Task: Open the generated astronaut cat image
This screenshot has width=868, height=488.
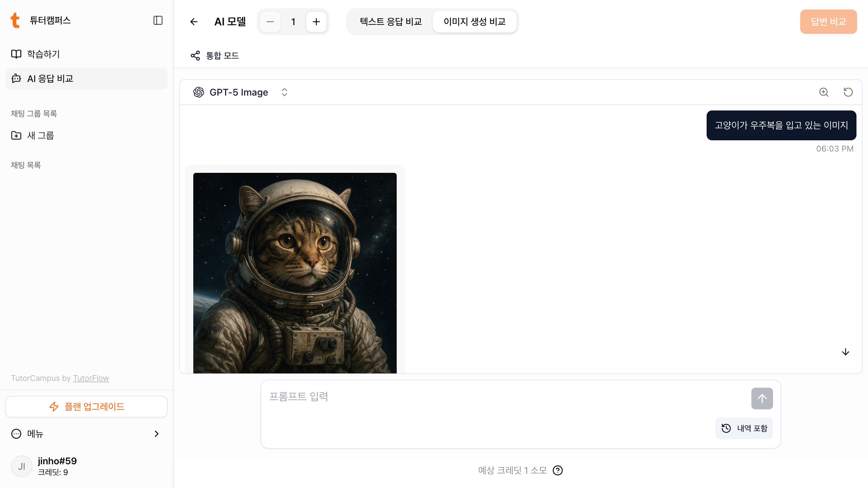Action: point(295,273)
